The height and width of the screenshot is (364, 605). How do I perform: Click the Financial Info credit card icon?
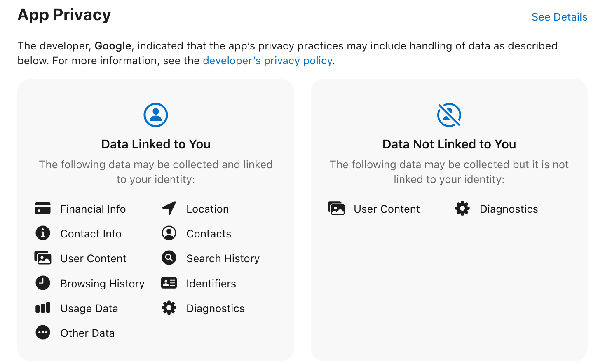point(43,209)
